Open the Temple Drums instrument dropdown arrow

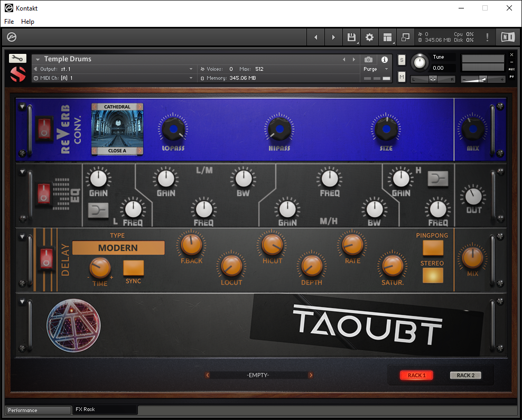tap(38, 59)
